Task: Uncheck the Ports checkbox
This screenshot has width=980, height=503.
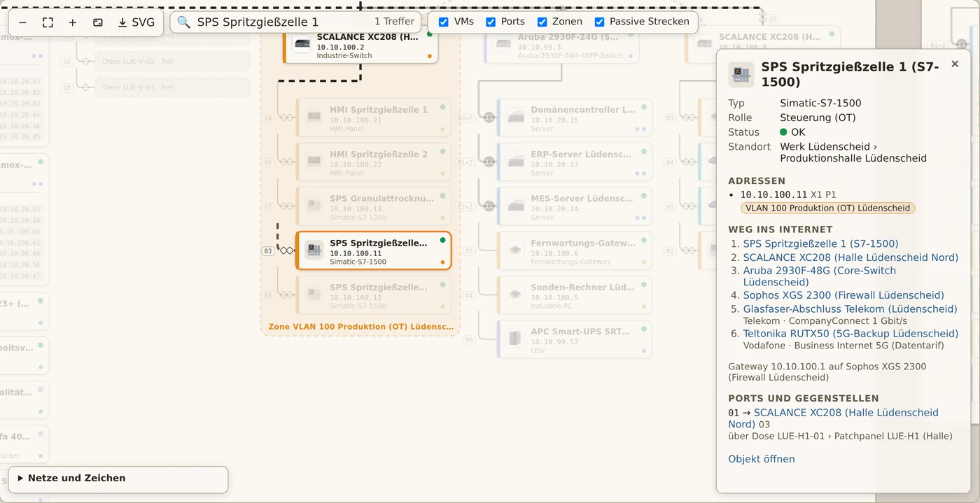Action: 491,22
